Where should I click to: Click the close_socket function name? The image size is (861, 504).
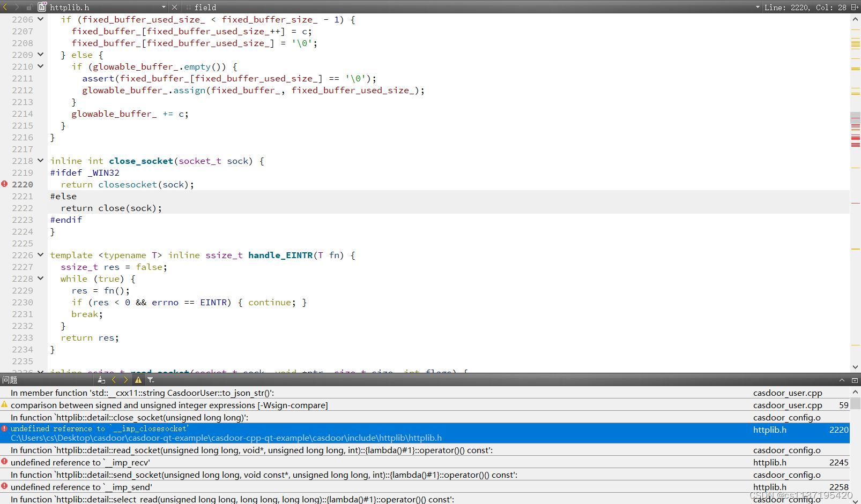point(141,161)
